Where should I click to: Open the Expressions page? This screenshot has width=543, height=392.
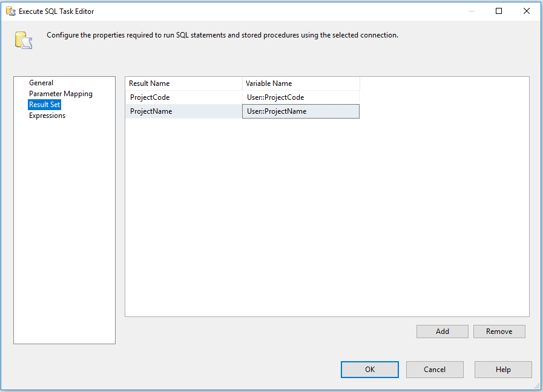coord(47,115)
